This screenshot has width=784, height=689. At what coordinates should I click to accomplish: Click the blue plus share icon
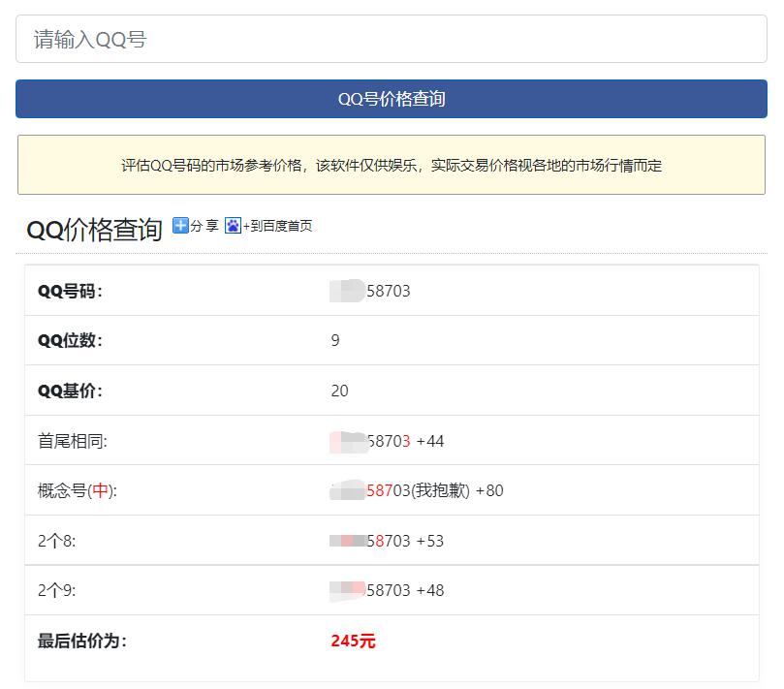pyautogui.click(x=180, y=226)
